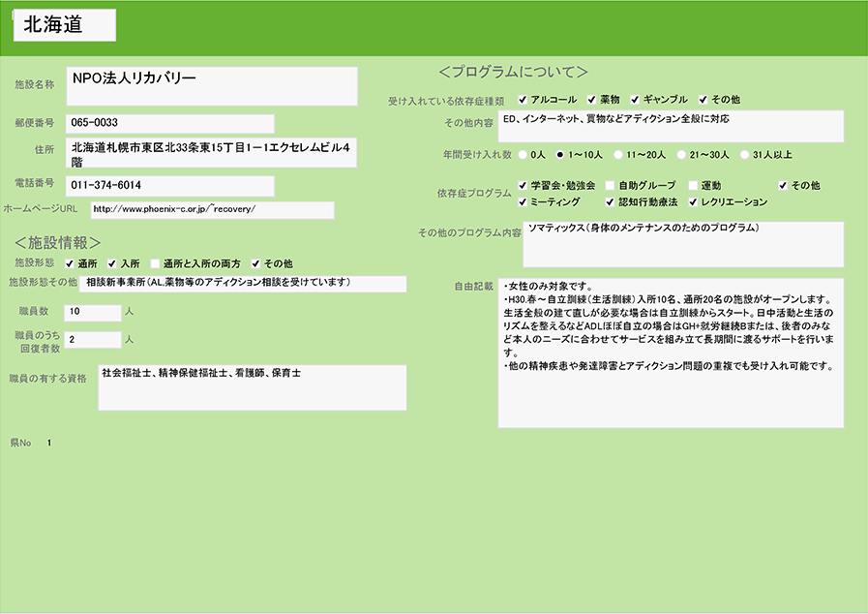Screen dimensions: 868x614
Task: Toggle the アルコール checkbox
Action: (x=523, y=100)
